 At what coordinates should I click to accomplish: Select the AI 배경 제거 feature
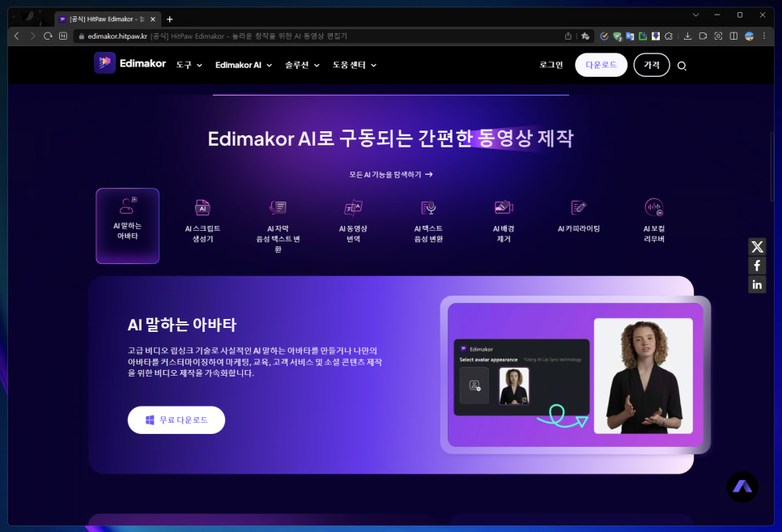tap(504, 220)
